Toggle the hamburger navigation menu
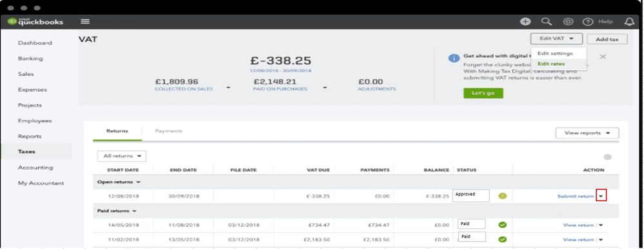644x249 pixels. pos(85,22)
